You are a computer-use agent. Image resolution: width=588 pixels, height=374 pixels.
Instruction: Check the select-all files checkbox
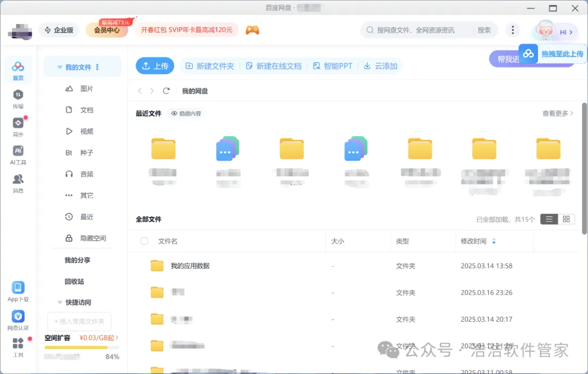[x=144, y=241]
